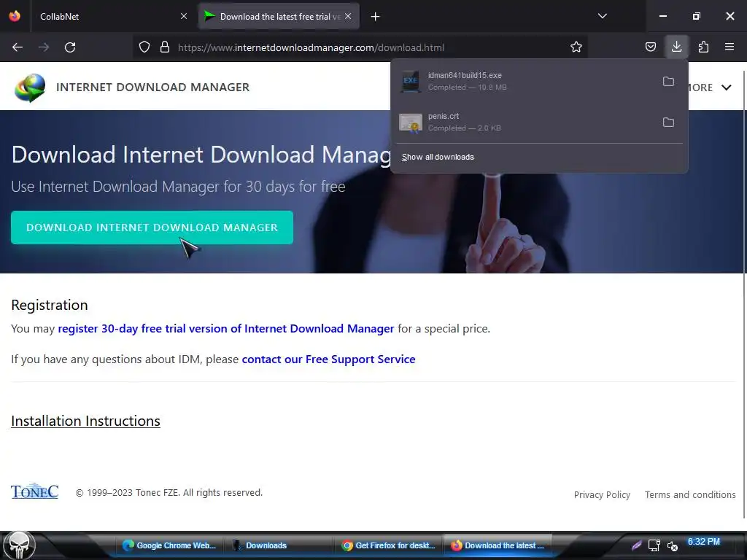Click the page vertical scrollbar
Screen dimensions: 747x560
point(744,294)
